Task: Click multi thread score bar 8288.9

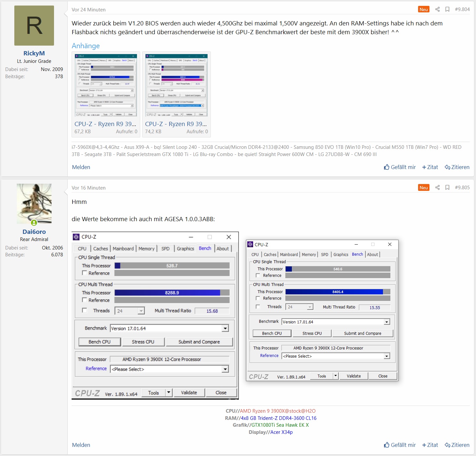Action: 172,292
